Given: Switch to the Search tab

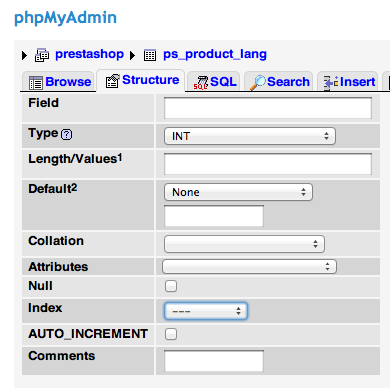Looking at the screenshot, I should pos(279,82).
